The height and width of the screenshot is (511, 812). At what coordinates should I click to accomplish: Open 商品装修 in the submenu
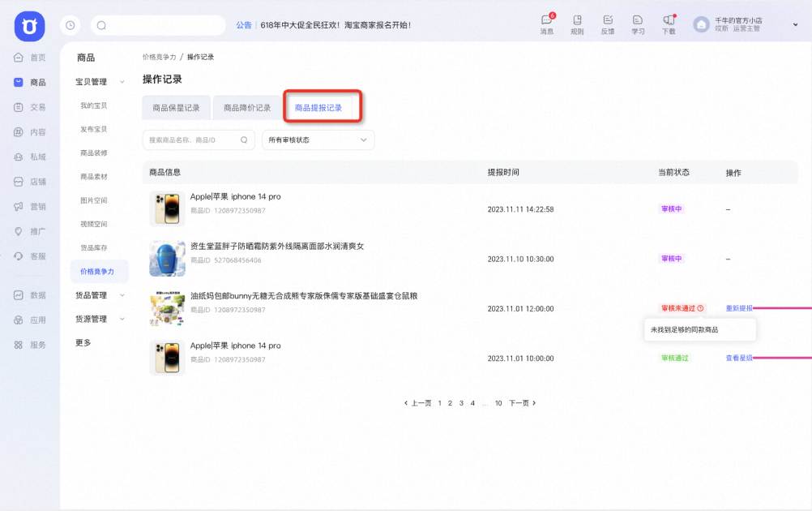tap(94, 152)
